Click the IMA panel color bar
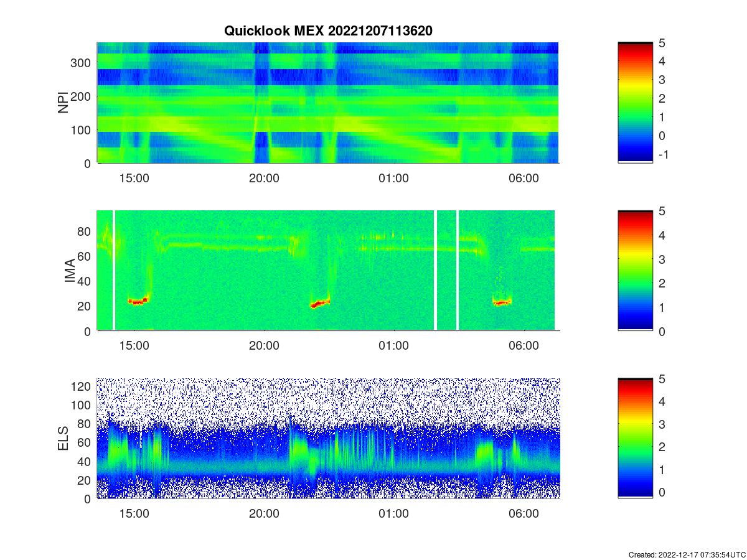The image size is (747, 560). [x=635, y=271]
